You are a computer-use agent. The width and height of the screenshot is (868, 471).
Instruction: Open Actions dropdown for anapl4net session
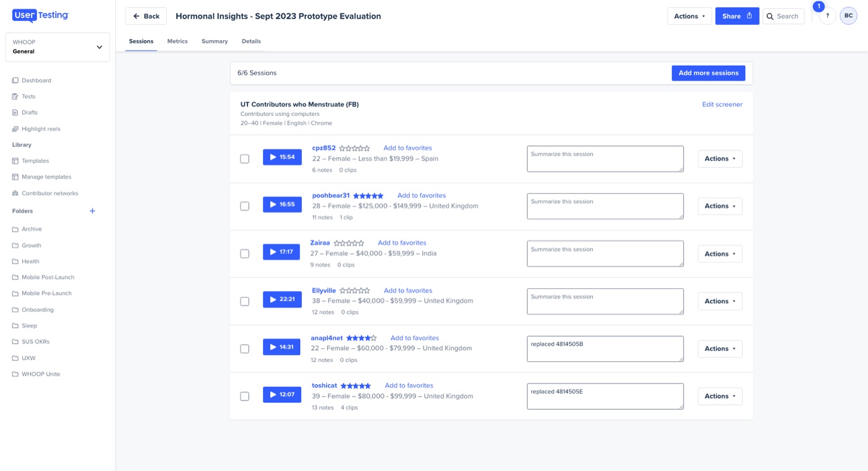point(720,348)
